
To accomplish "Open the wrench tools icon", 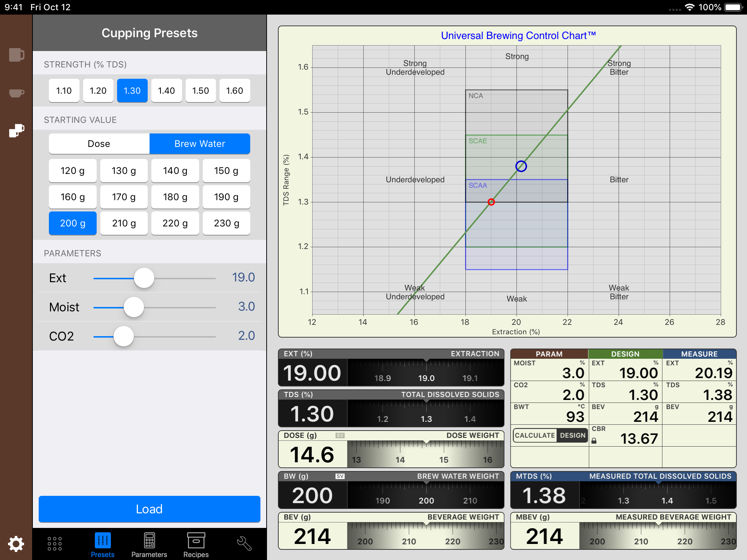I will click(x=244, y=543).
